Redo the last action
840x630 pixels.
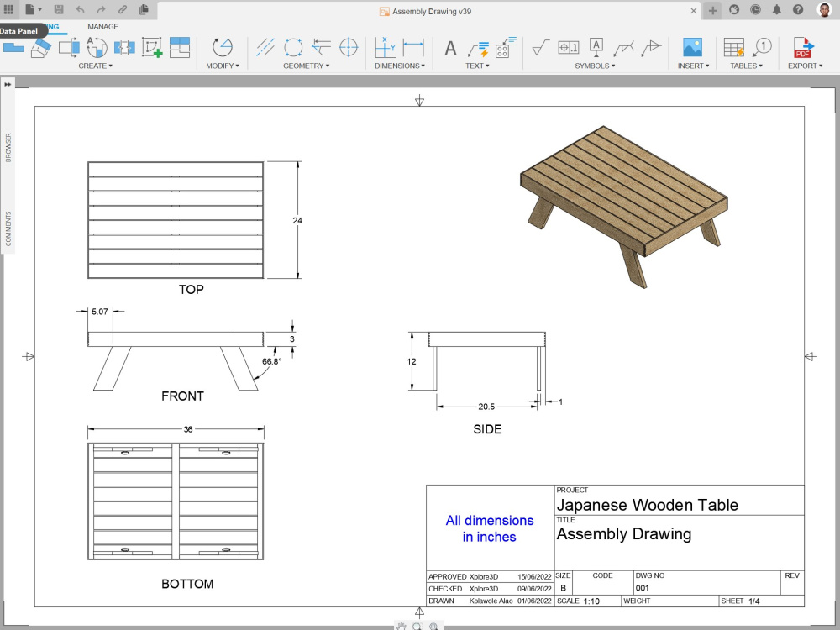(102, 9)
